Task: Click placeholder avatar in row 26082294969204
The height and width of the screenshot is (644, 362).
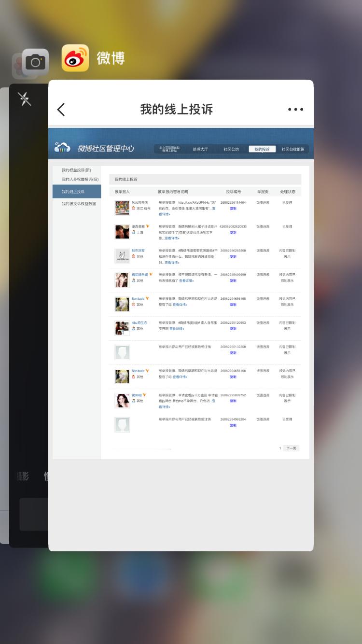Action: pos(122,425)
